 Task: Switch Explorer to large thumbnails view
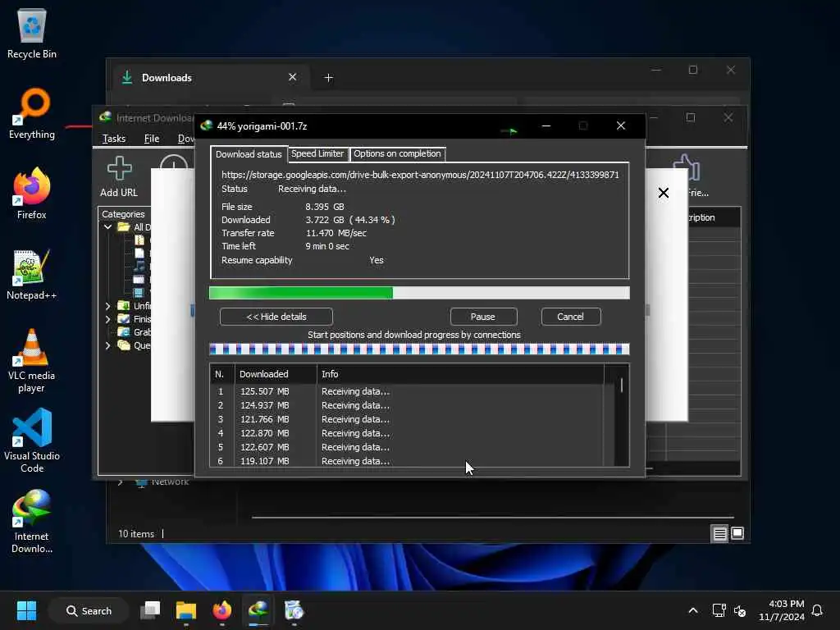pos(737,533)
